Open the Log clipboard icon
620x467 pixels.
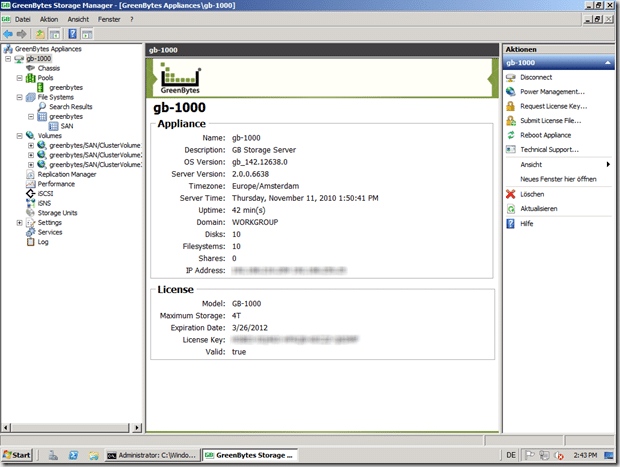click(x=30, y=242)
